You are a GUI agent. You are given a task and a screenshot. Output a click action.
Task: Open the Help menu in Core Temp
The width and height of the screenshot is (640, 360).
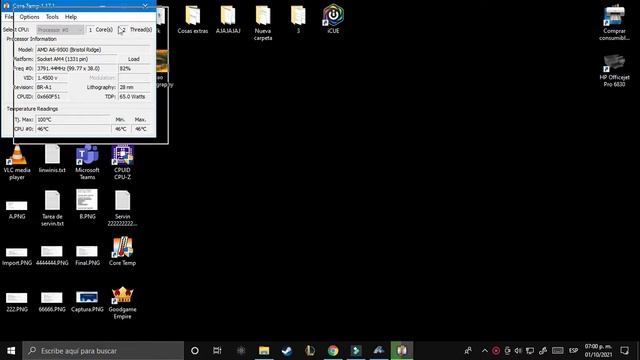(x=71, y=17)
